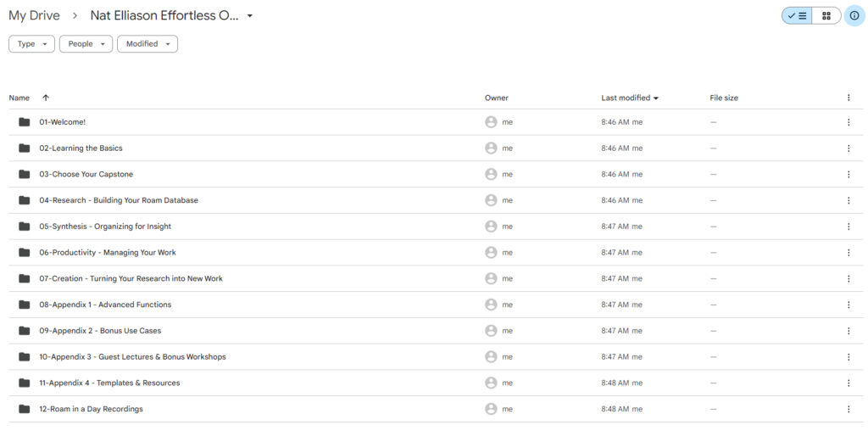Screen dimensions: 868x442
Task: Select the 10-Appendix 3 Guest Lectures folder
Action: 132,357
